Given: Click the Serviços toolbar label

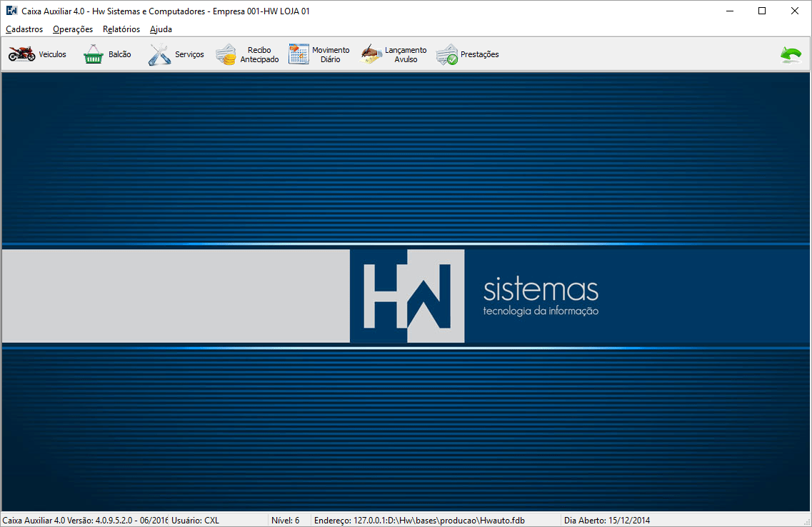Looking at the screenshot, I should pos(189,54).
